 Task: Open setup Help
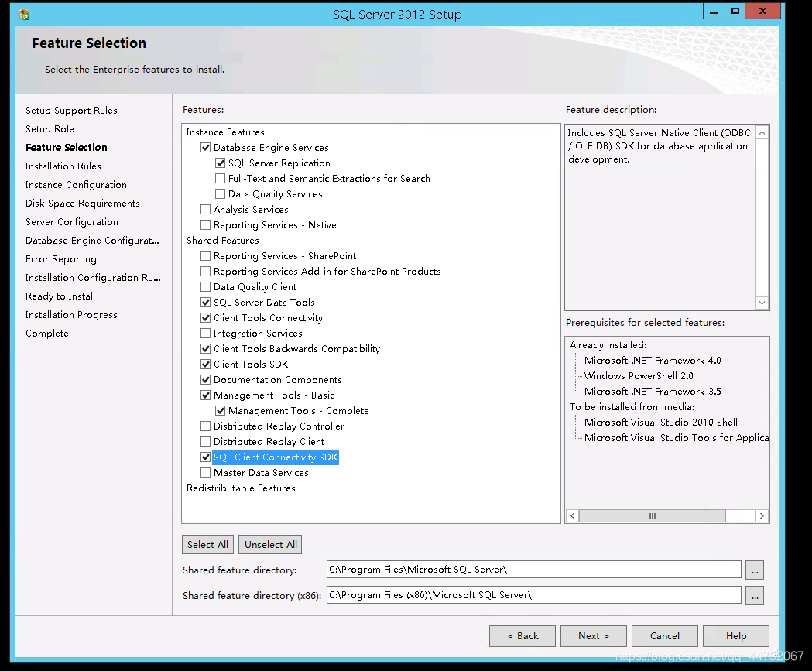736,636
